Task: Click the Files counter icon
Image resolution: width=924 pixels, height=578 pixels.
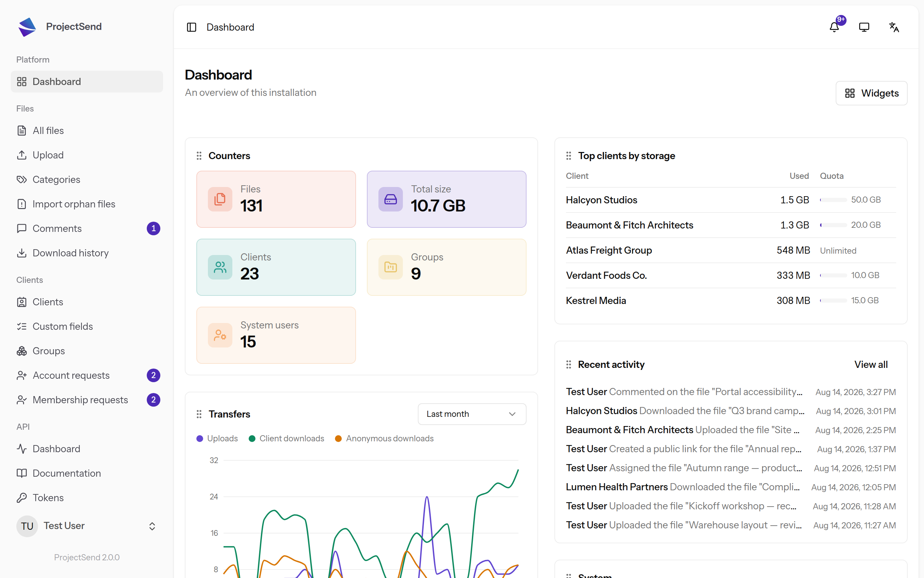Action: click(x=220, y=199)
